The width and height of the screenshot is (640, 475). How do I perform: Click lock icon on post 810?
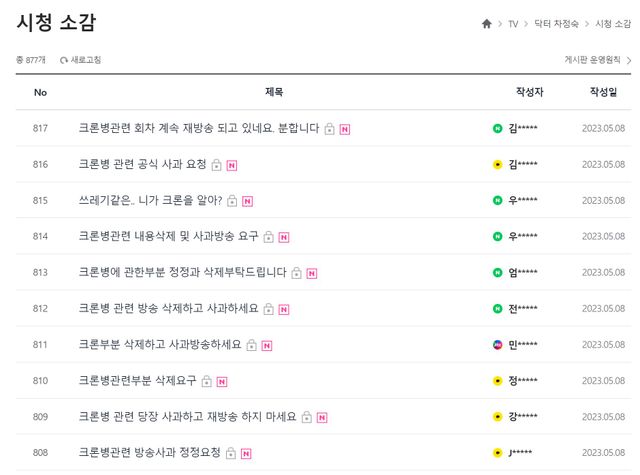point(206,381)
